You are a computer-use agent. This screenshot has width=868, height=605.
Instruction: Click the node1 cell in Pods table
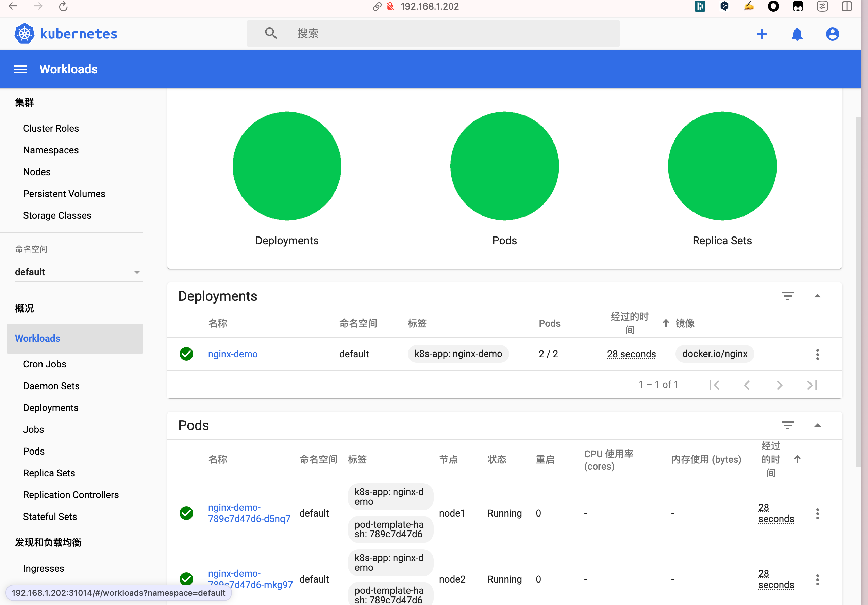(451, 513)
